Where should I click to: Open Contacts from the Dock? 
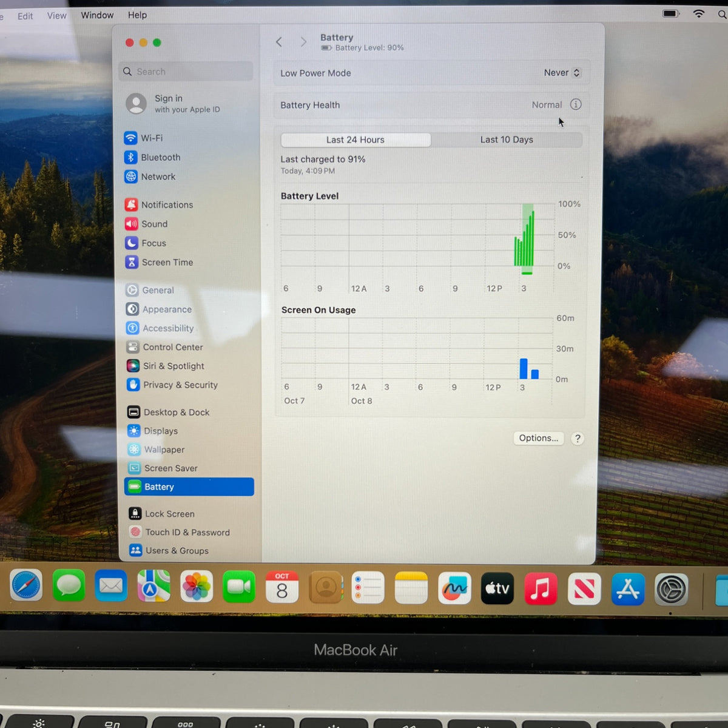pyautogui.click(x=326, y=587)
